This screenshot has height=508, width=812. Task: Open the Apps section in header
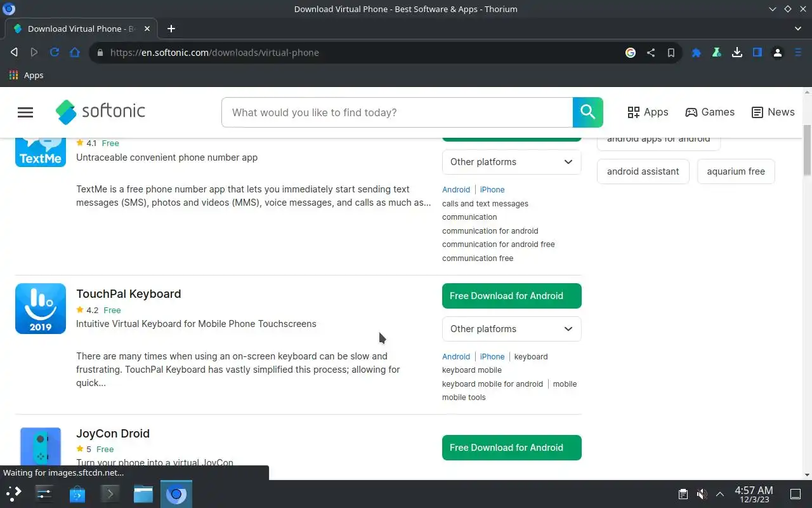click(x=648, y=112)
